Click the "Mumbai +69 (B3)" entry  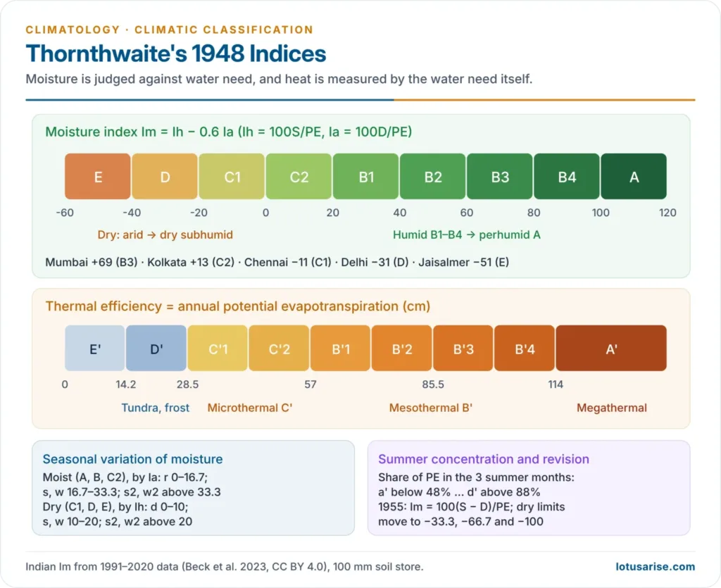tap(92, 263)
